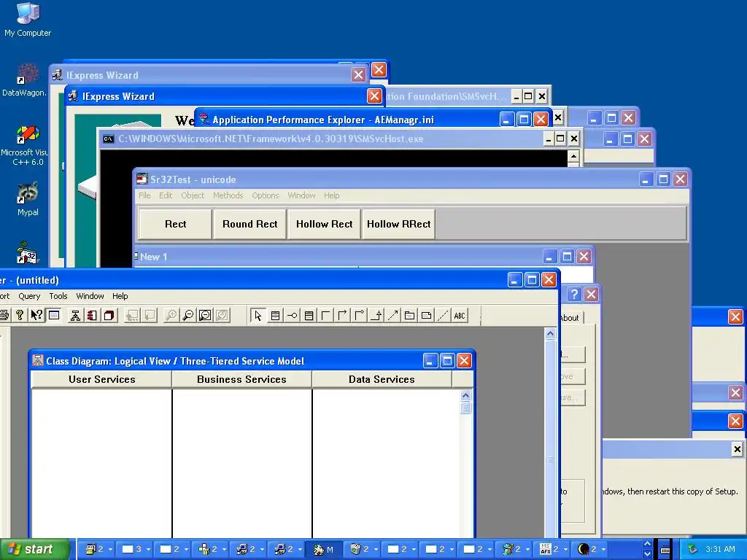747x560 pixels.
Task: Click the Browse Component Diagram icon
Action: [92, 315]
